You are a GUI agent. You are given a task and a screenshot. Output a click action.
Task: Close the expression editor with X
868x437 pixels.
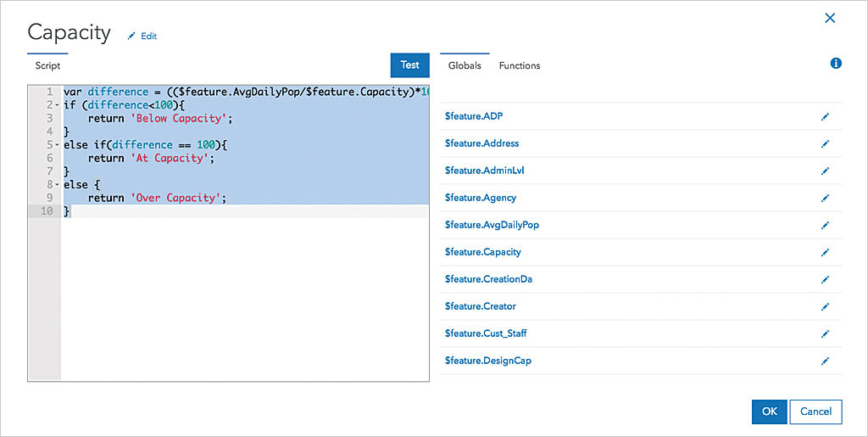click(x=830, y=18)
